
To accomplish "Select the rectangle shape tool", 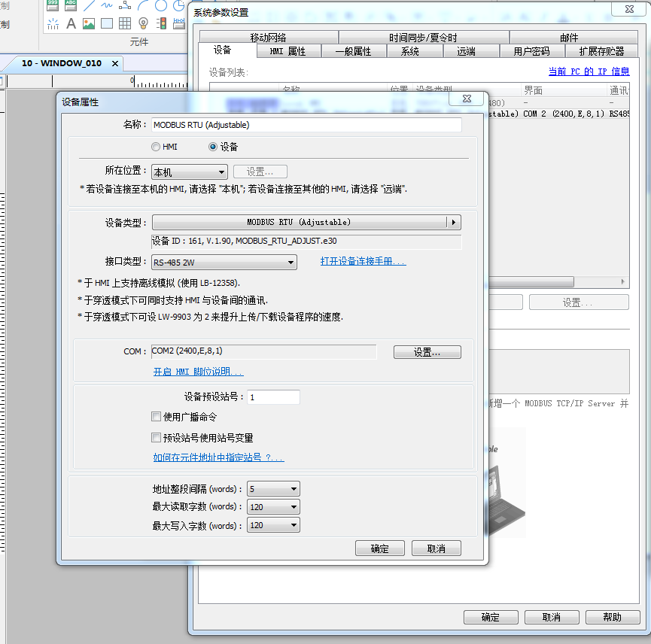I will 107,23.
